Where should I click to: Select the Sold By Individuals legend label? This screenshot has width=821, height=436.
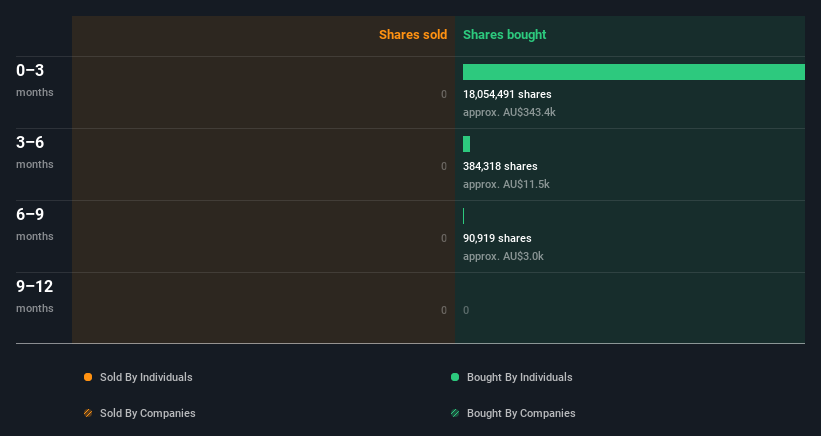coord(146,377)
